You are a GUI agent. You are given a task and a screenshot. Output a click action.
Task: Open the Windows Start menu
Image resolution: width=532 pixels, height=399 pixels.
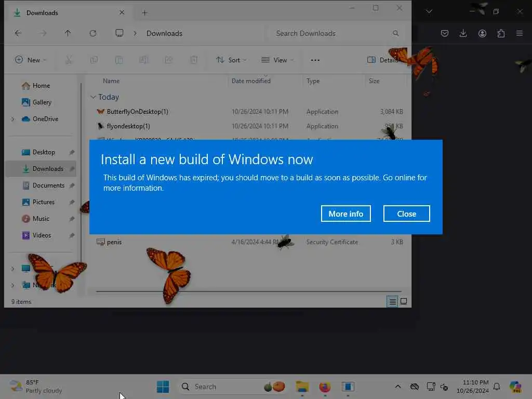point(163,387)
